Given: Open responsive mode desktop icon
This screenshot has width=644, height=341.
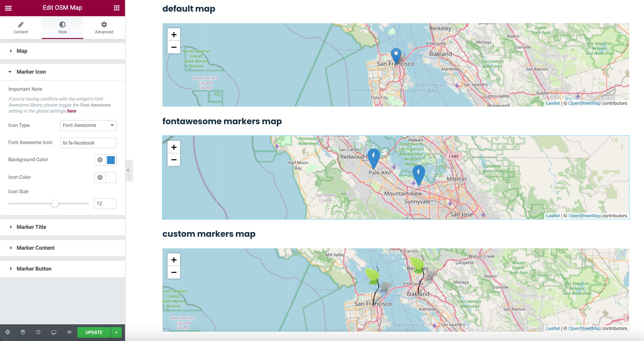Looking at the screenshot, I should (53, 332).
